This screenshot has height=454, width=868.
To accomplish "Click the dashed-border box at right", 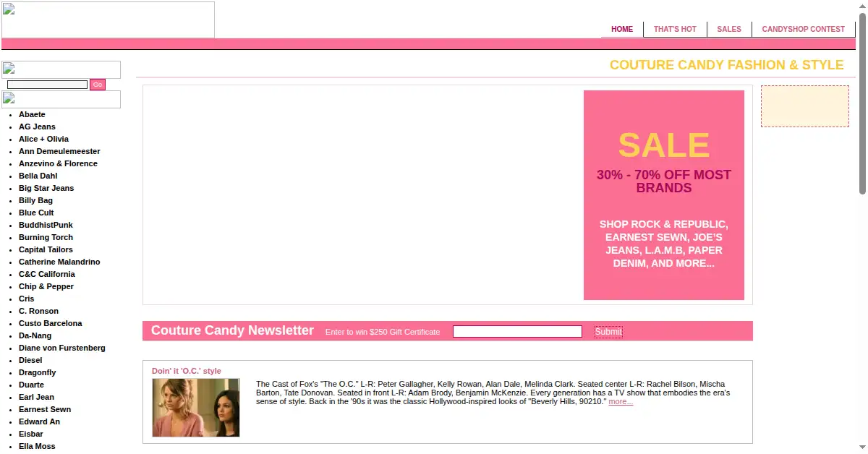I will pyautogui.click(x=805, y=106).
